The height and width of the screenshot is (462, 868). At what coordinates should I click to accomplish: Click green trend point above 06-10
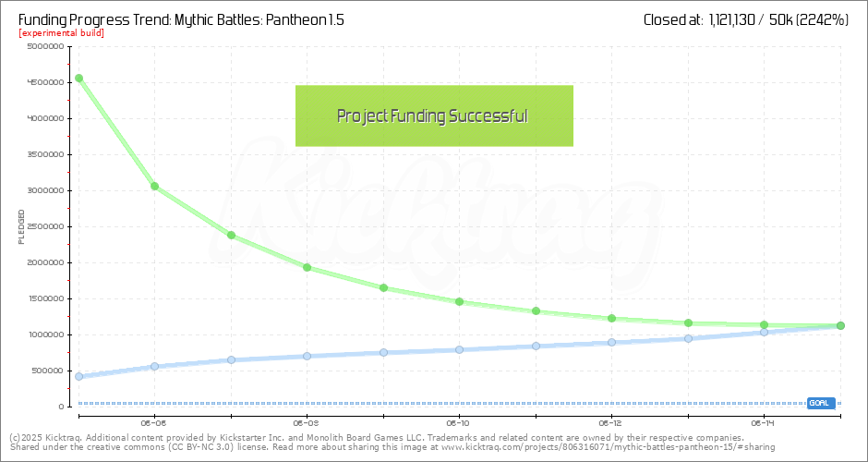click(459, 302)
